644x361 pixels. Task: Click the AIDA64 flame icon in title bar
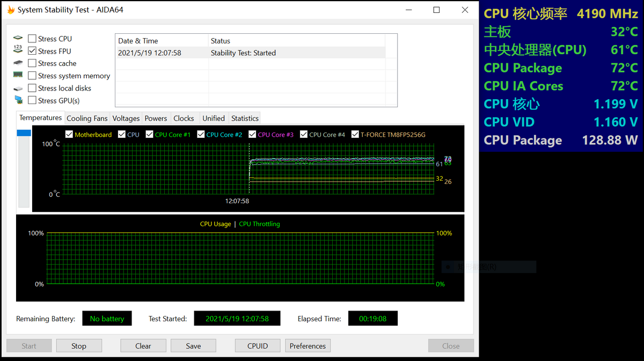[x=10, y=10]
